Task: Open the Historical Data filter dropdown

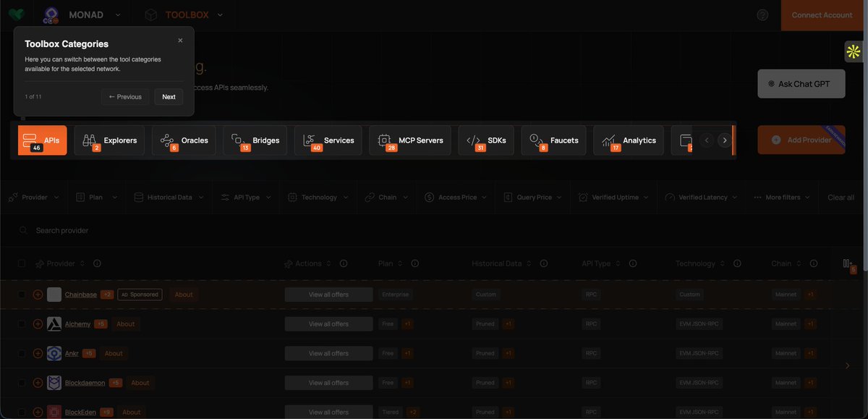Action: [169, 197]
